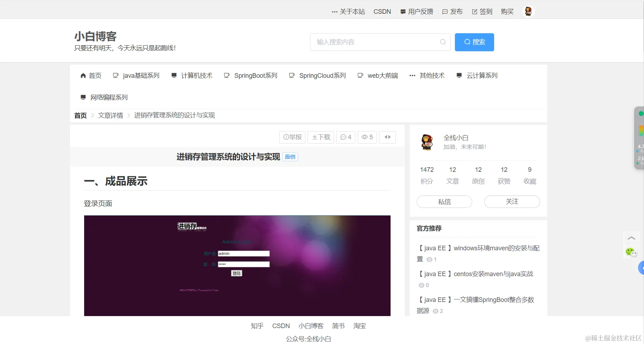Open the user avatar in top bar
This screenshot has width=644, height=344.
click(x=528, y=12)
